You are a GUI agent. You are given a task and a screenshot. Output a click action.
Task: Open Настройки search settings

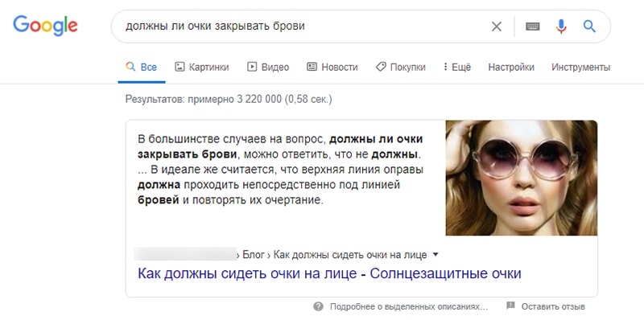[x=511, y=67]
